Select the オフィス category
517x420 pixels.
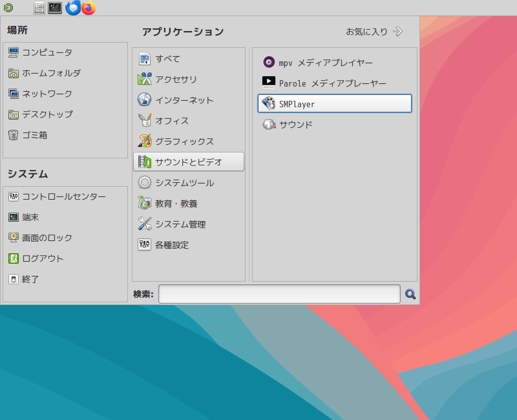tap(189, 121)
